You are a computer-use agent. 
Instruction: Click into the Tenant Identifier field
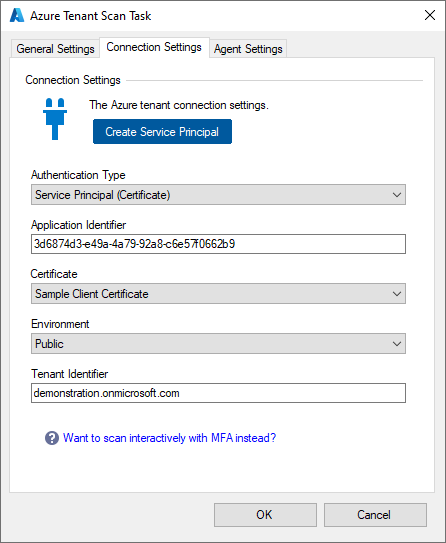click(218, 393)
